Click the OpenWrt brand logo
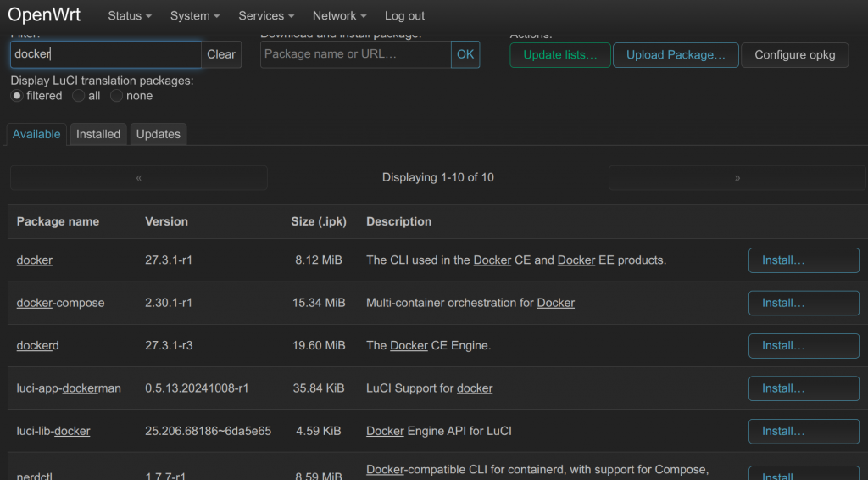The height and width of the screenshot is (480, 868). [x=44, y=15]
